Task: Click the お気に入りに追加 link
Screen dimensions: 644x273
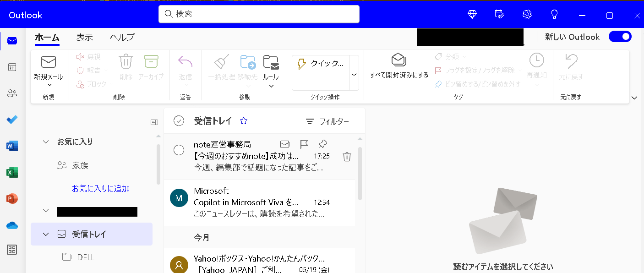Action: click(x=101, y=189)
